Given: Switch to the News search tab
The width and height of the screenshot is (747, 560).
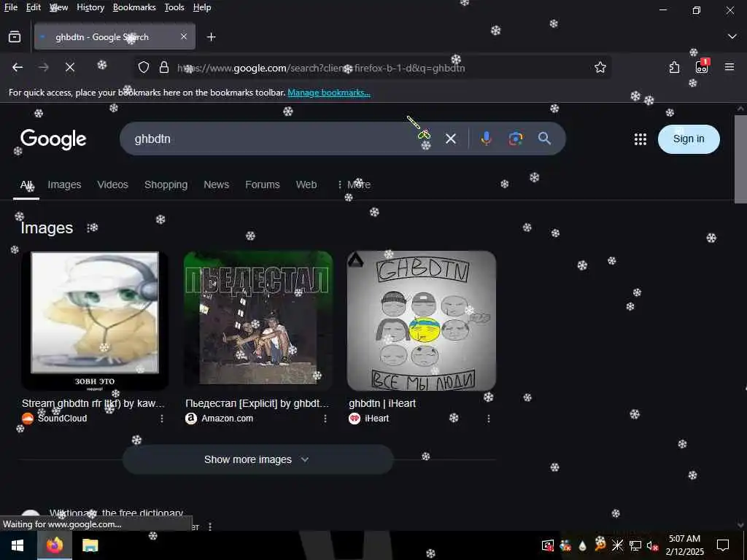Looking at the screenshot, I should (x=216, y=184).
